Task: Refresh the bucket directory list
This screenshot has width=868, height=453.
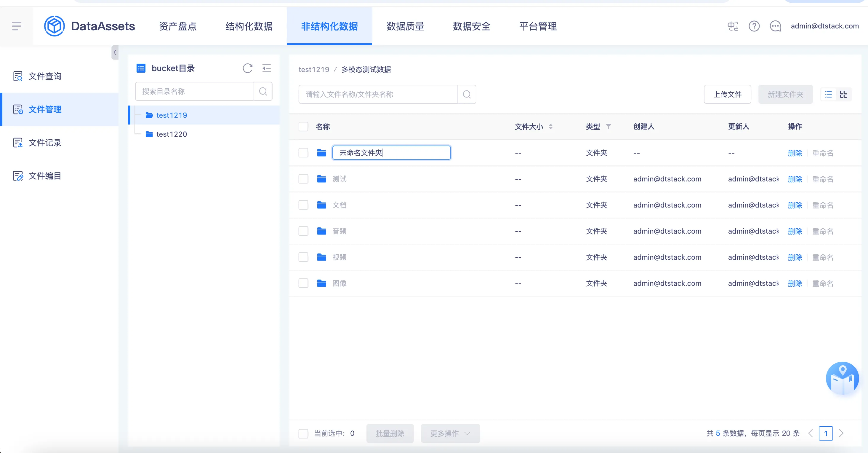Action: click(247, 68)
